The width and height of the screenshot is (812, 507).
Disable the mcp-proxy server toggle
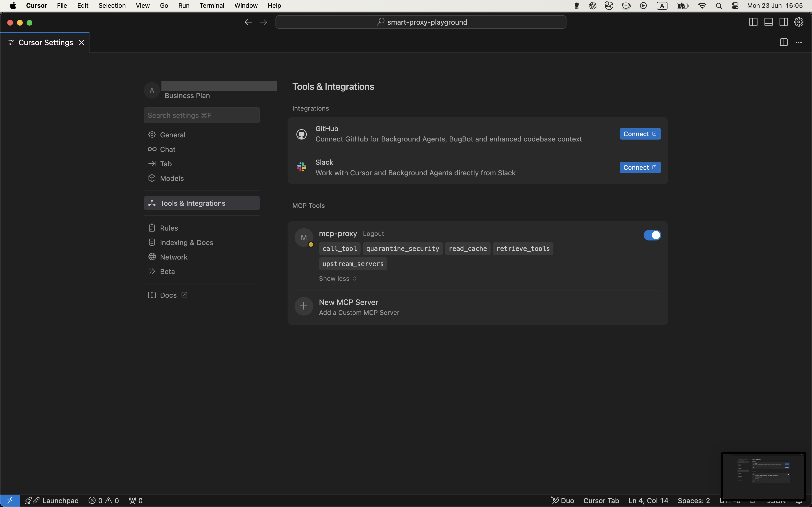click(652, 235)
